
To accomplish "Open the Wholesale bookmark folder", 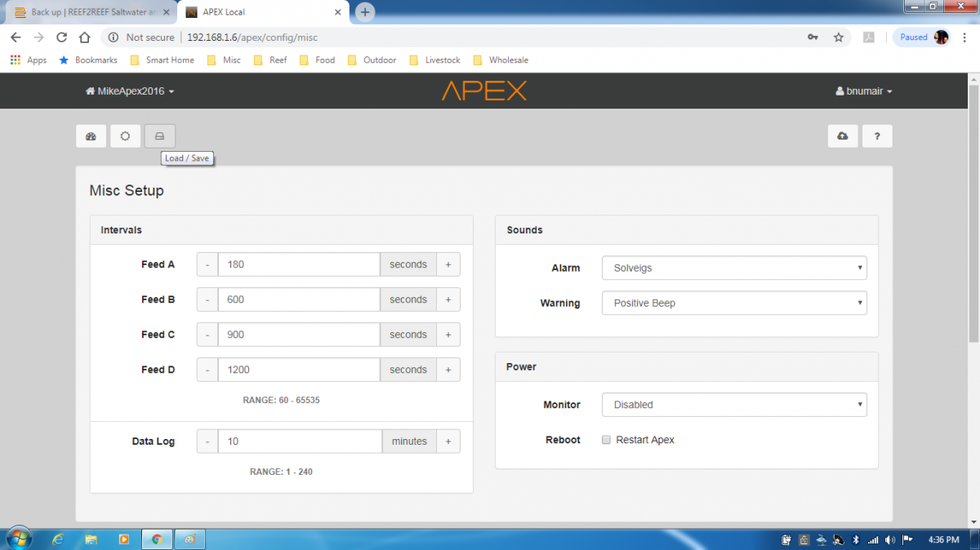I will point(501,60).
